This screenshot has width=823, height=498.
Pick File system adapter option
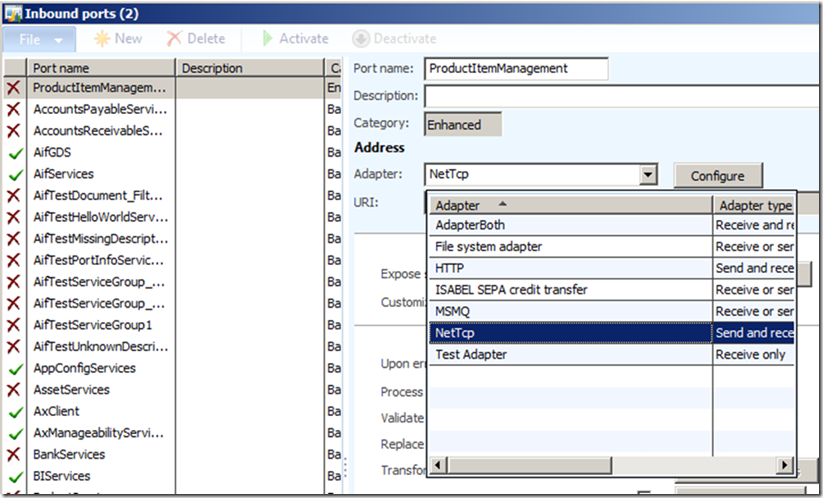pos(570,246)
